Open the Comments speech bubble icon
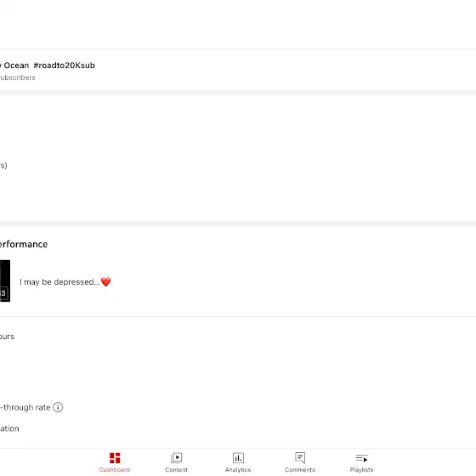 pyautogui.click(x=300, y=458)
